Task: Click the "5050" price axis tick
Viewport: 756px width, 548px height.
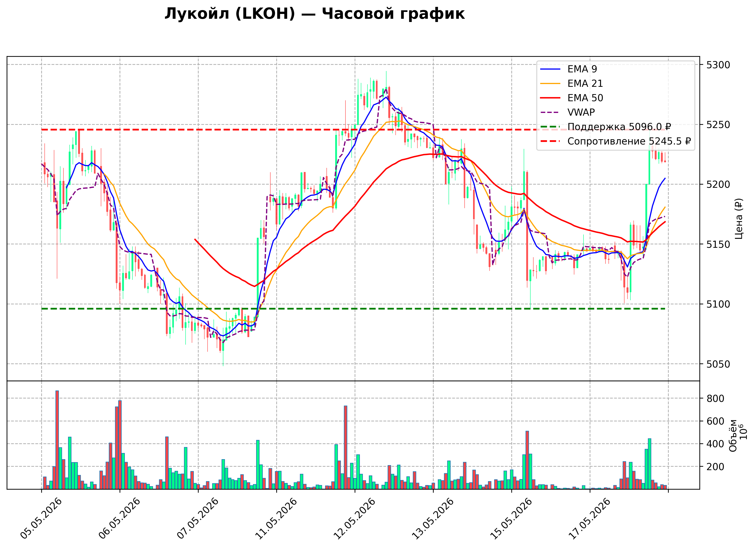Action: click(x=718, y=364)
